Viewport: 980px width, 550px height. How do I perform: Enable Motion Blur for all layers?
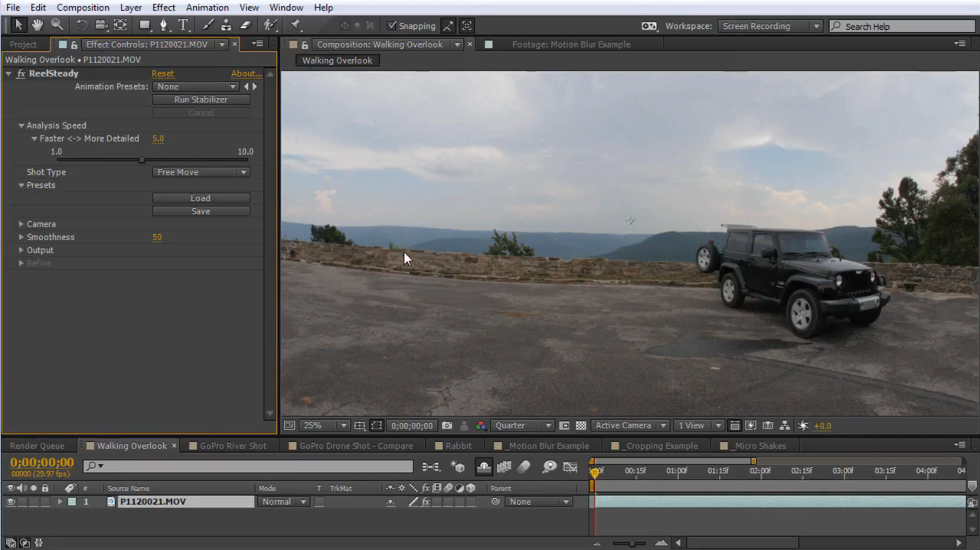point(524,467)
